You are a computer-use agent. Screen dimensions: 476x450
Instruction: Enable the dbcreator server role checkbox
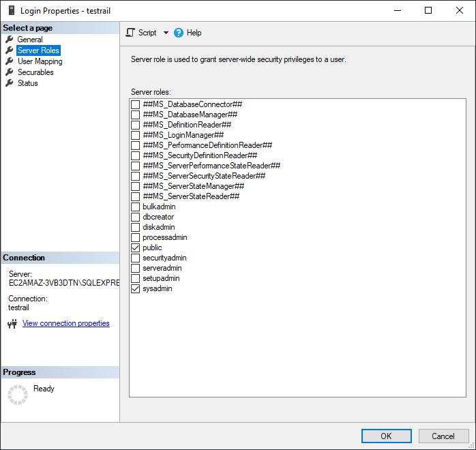click(x=135, y=217)
